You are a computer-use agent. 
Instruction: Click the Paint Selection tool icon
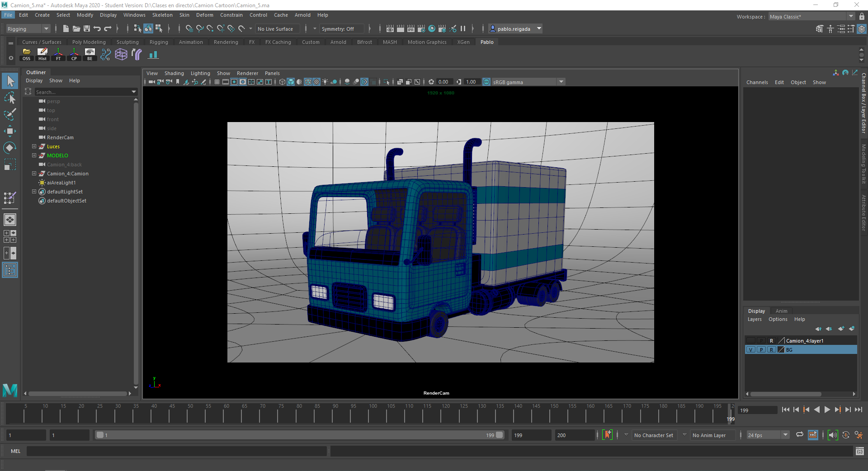10,114
